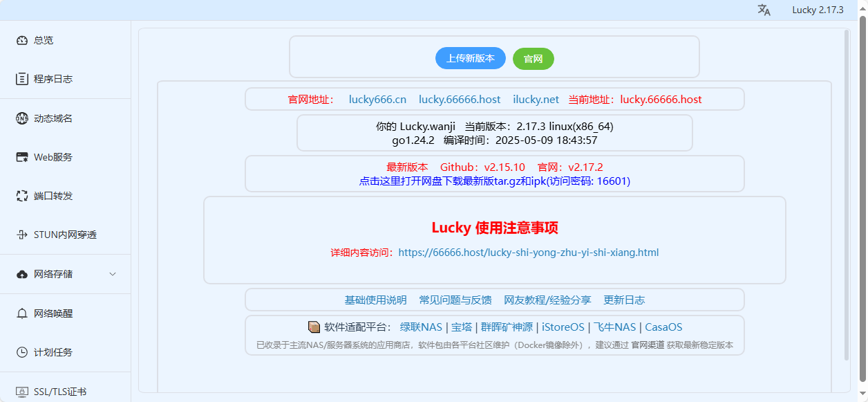
Task: Open the 飞牛NAS link
Action: [615, 327]
